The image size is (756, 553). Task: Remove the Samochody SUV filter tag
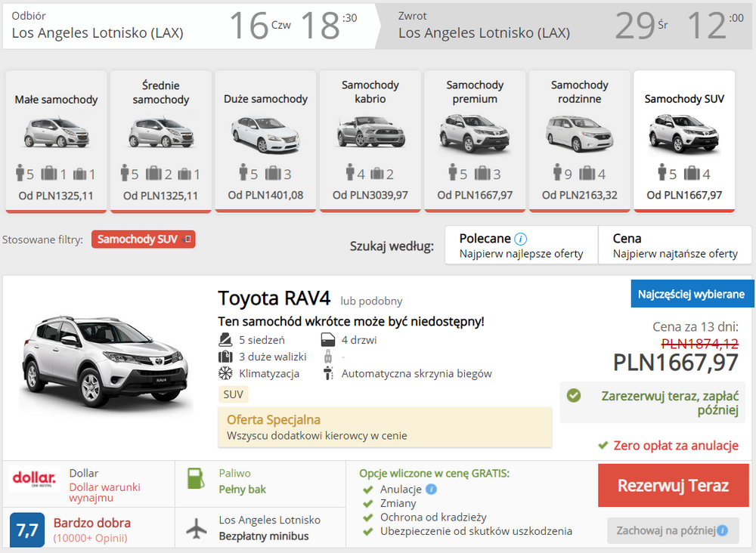pyautogui.click(x=188, y=239)
